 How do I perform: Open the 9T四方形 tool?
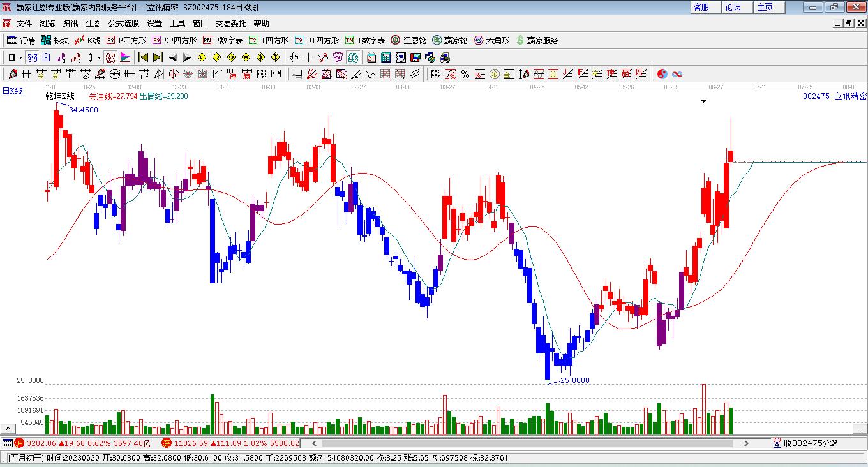pos(317,40)
